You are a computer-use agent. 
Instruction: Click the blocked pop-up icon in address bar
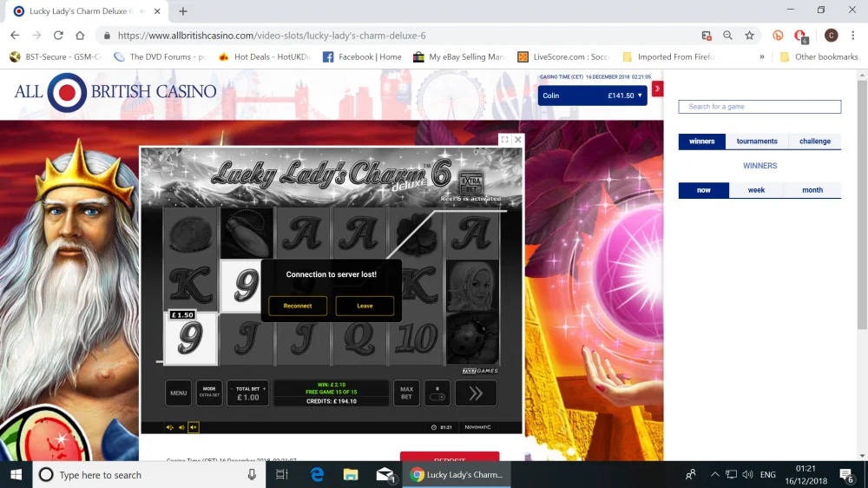707,36
